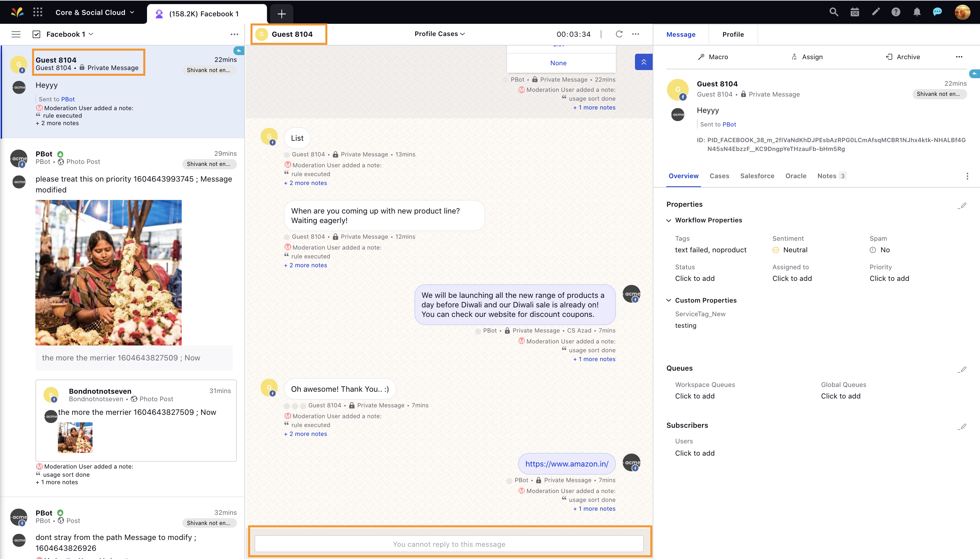This screenshot has width=980, height=559.
Task: Click the message input field
Action: [449, 543]
